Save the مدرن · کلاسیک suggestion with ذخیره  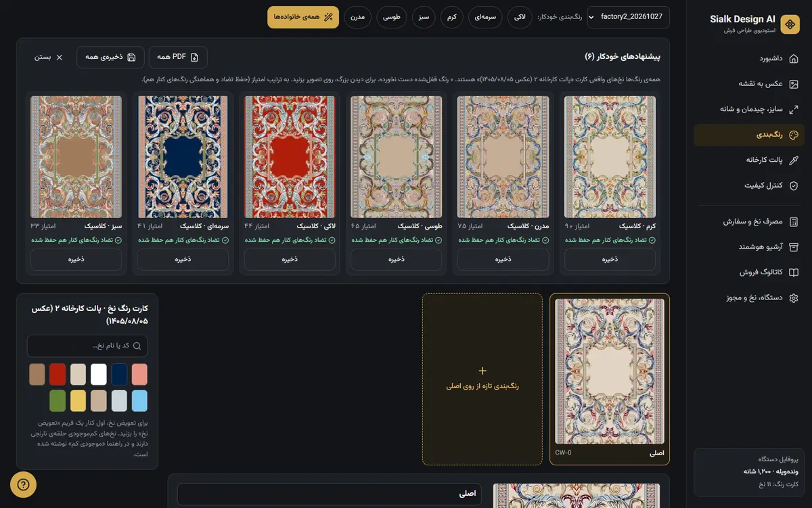pyautogui.click(x=503, y=259)
